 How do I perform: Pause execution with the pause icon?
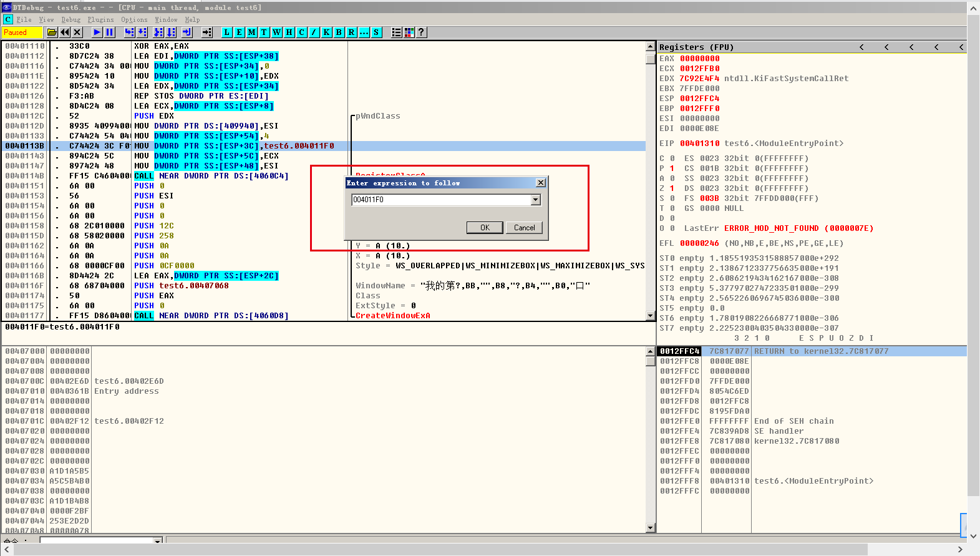(110, 32)
